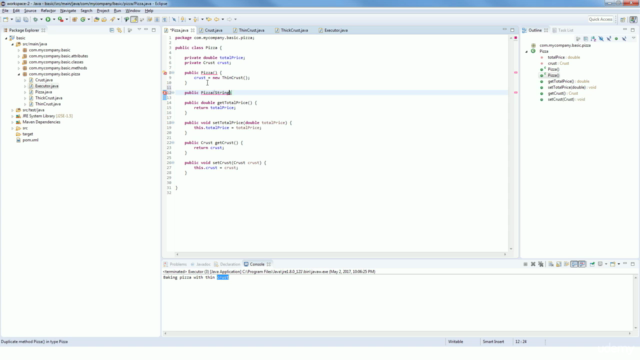This screenshot has width=640, height=360.
Task: Click the Save All icon in toolbar
Action: tap(26, 19)
